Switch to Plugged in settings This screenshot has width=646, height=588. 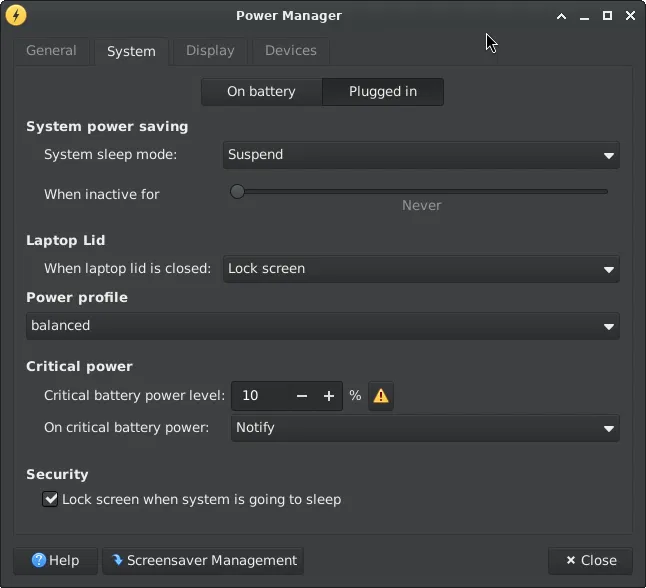tap(383, 92)
